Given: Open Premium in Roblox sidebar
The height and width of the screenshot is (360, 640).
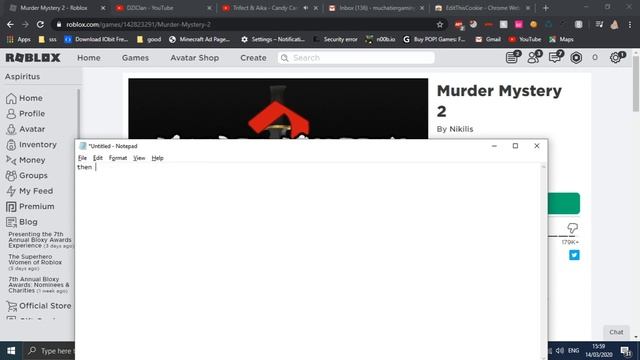Looking at the screenshot, I should click(x=30, y=207).
